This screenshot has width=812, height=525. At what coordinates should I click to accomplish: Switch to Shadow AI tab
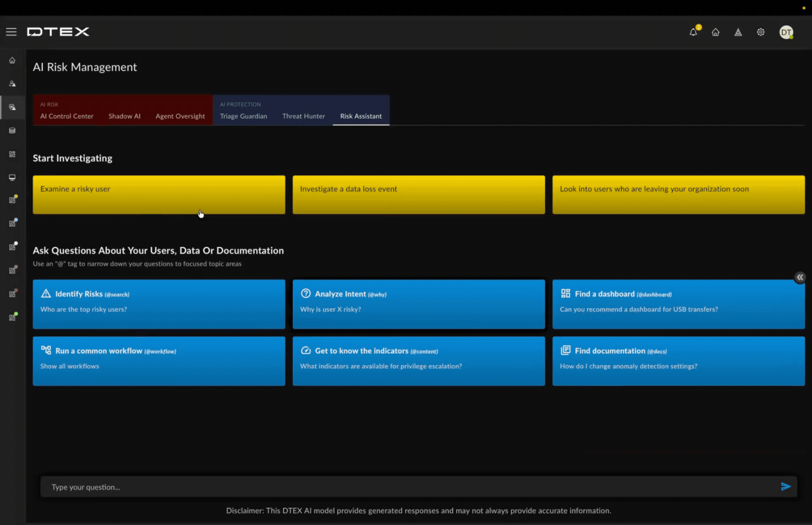tap(125, 116)
